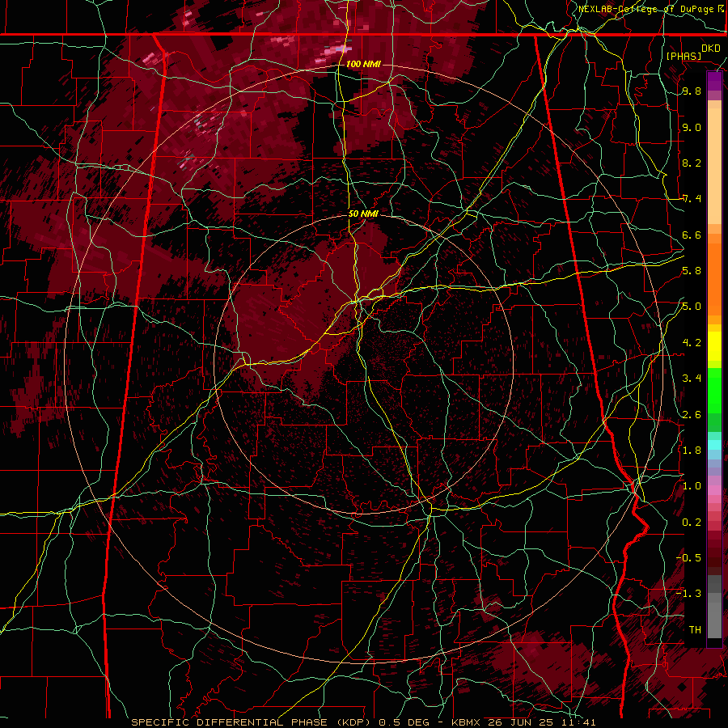This screenshot has height=728, width=728.
Task: Pick the cyan colorbar segment near 1.8
Action: tap(714, 445)
